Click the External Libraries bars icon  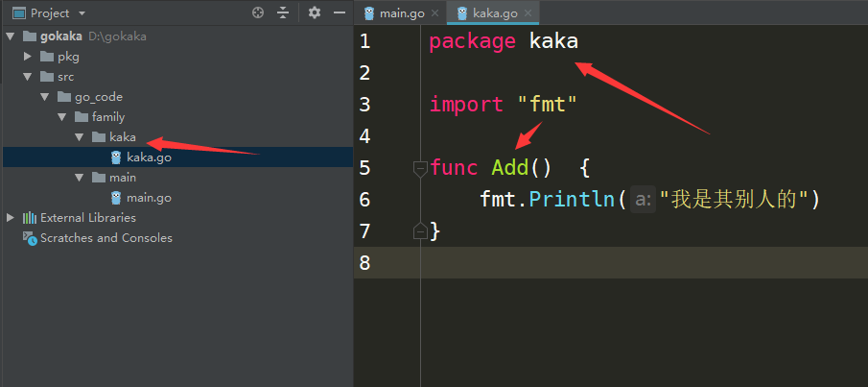click(x=30, y=218)
